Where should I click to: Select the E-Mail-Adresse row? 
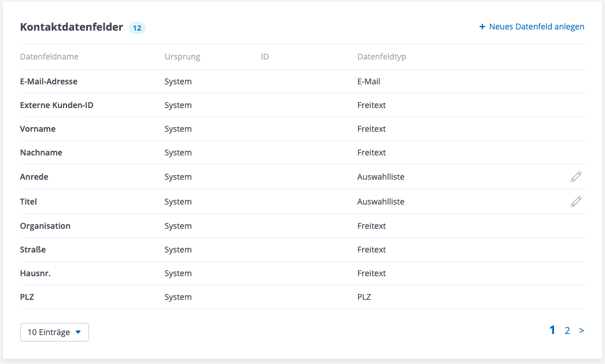(x=49, y=81)
